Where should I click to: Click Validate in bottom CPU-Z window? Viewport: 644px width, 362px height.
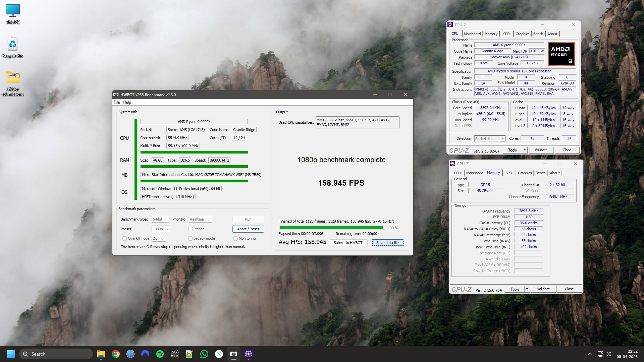tap(543, 289)
